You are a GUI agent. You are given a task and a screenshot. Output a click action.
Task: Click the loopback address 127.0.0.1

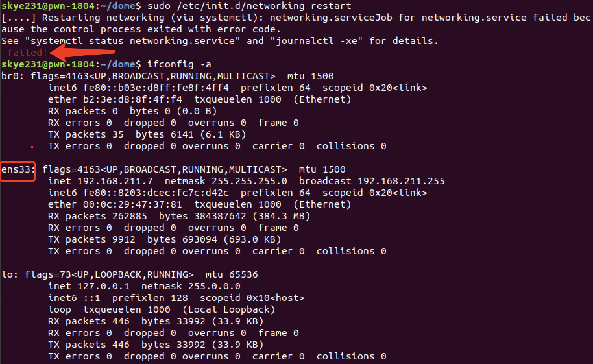click(103, 286)
